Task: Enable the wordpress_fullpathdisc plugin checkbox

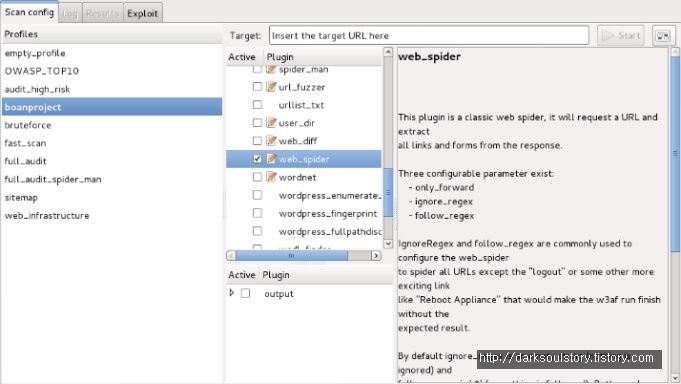Action: click(257, 231)
